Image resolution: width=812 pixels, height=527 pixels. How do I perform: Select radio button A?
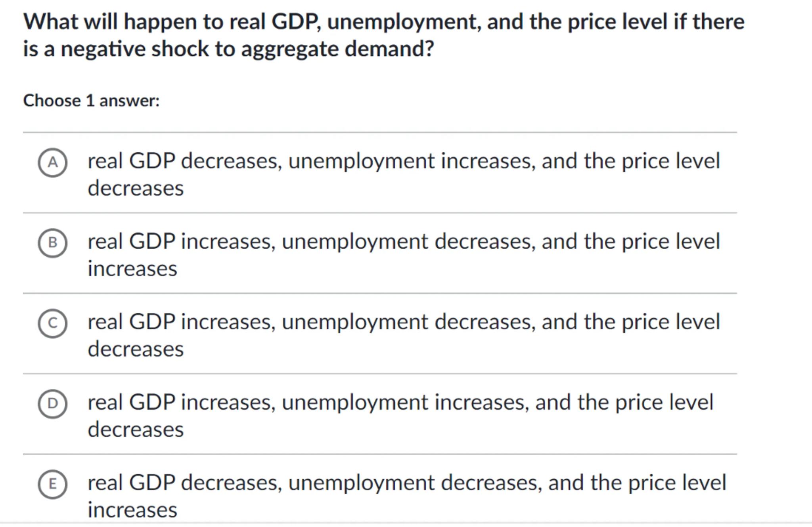(53, 162)
